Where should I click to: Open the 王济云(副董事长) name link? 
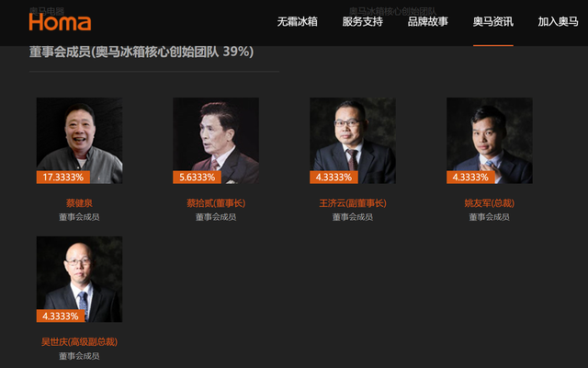pyautogui.click(x=353, y=203)
